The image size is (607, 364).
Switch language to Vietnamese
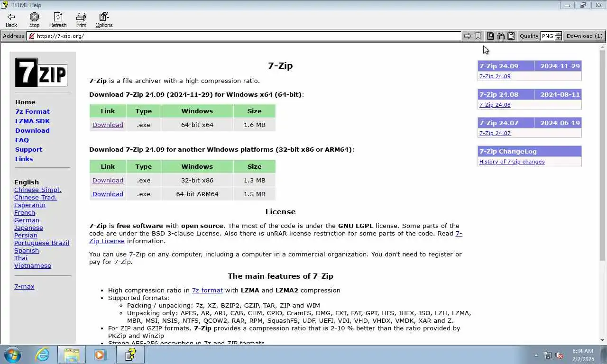pos(33,265)
